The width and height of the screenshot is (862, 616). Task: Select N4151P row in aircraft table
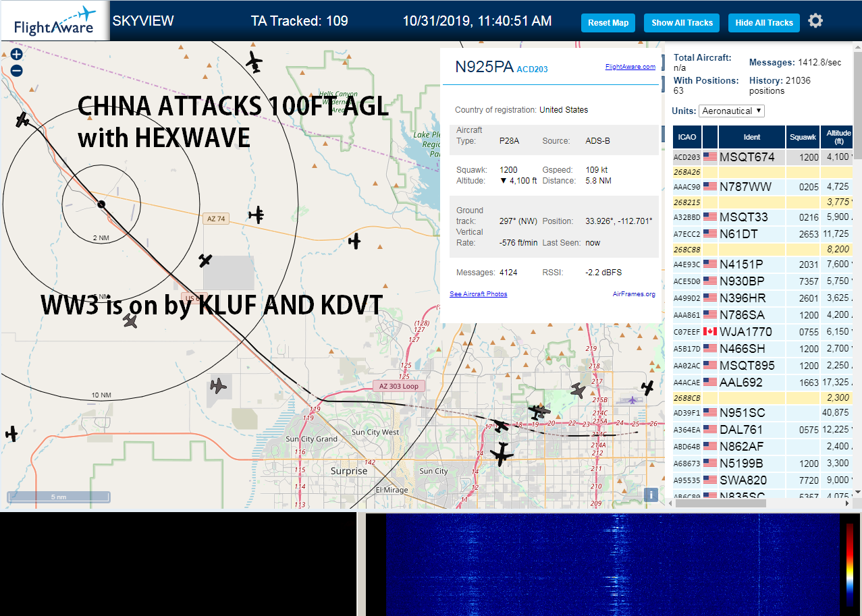763,264
